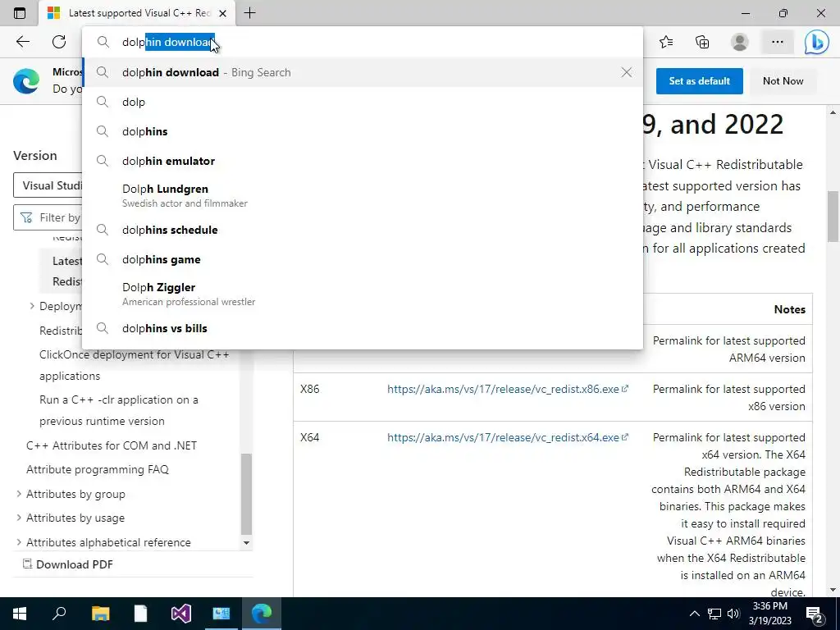The height and width of the screenshot is (630, 840).
Task: Open the Collections icon
Action: click(702, 42)
